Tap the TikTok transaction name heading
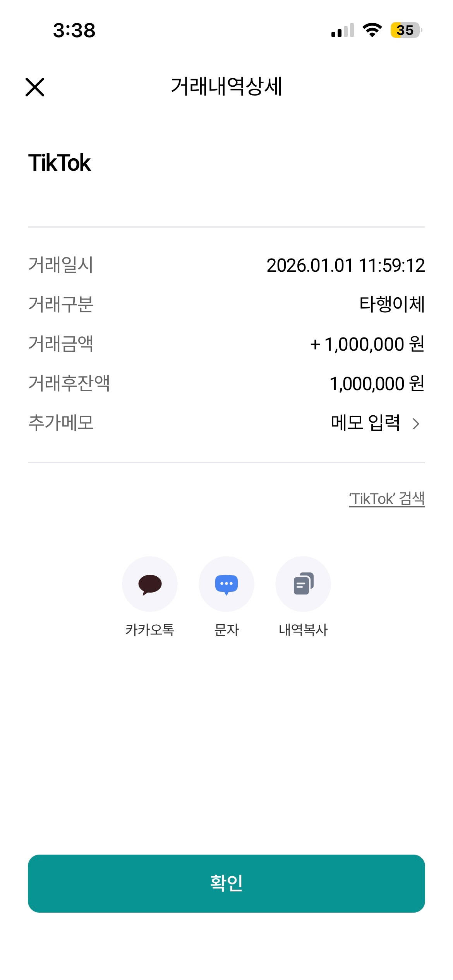The height and width of the screenshot is (980, 453). [60, 163]
